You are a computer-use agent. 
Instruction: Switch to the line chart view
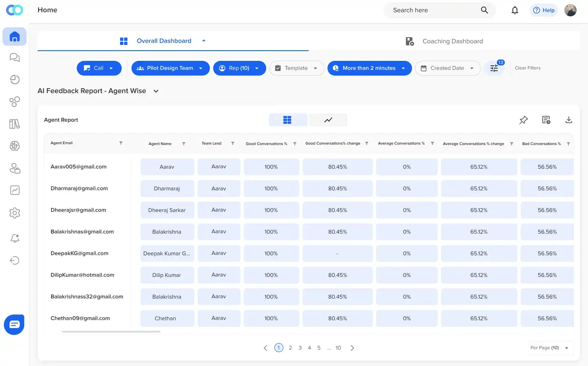[x=328, y=120]
